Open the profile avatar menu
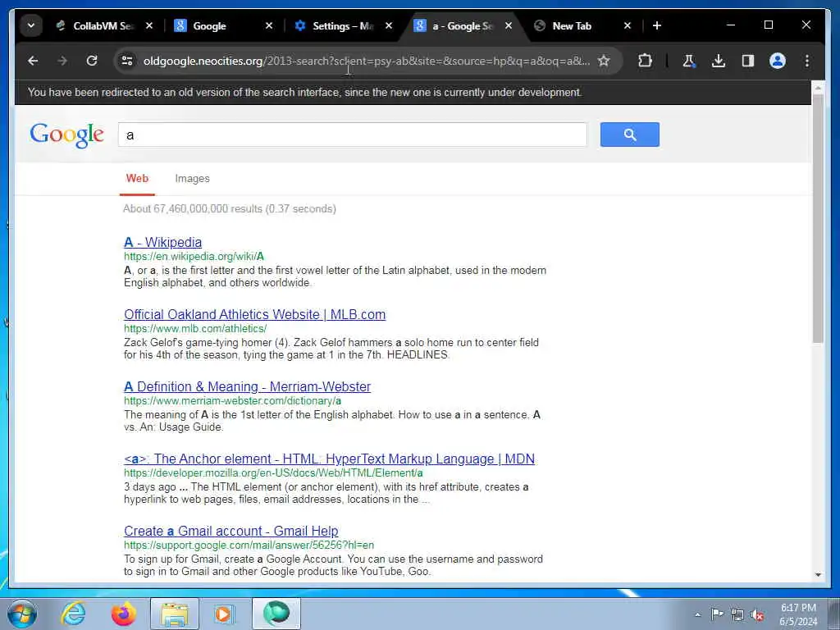 [x=778, y=61]
